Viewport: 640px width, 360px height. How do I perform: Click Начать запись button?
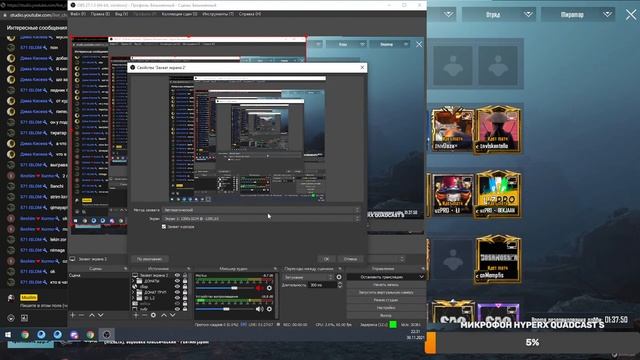(386, 285)
